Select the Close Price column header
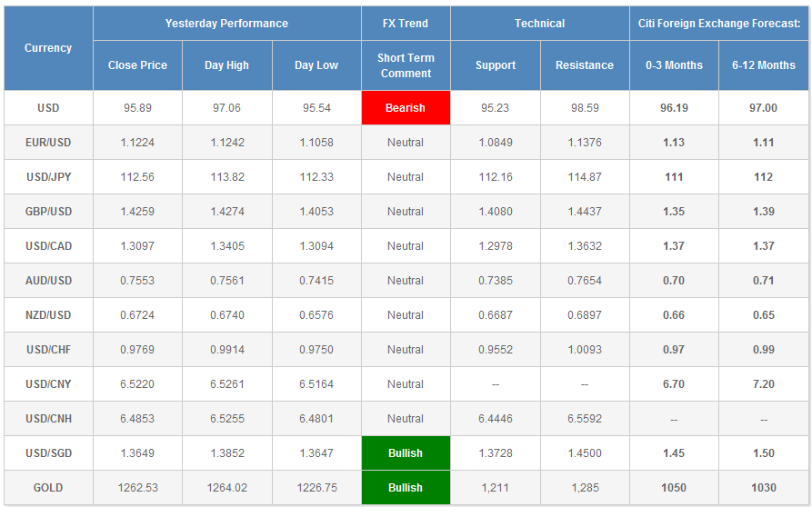Viewport: 812px width, 507px height. [137, 65]
